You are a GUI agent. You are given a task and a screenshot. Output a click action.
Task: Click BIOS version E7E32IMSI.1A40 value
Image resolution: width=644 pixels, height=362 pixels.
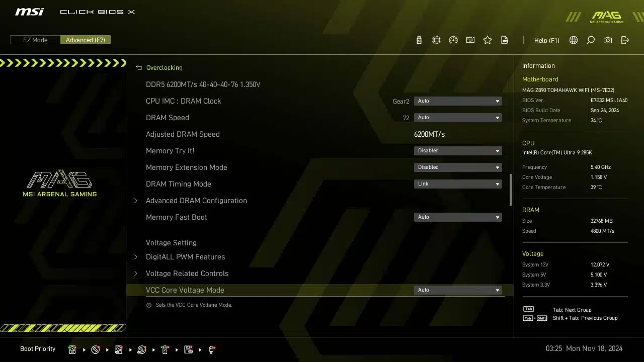coord(609,101)
